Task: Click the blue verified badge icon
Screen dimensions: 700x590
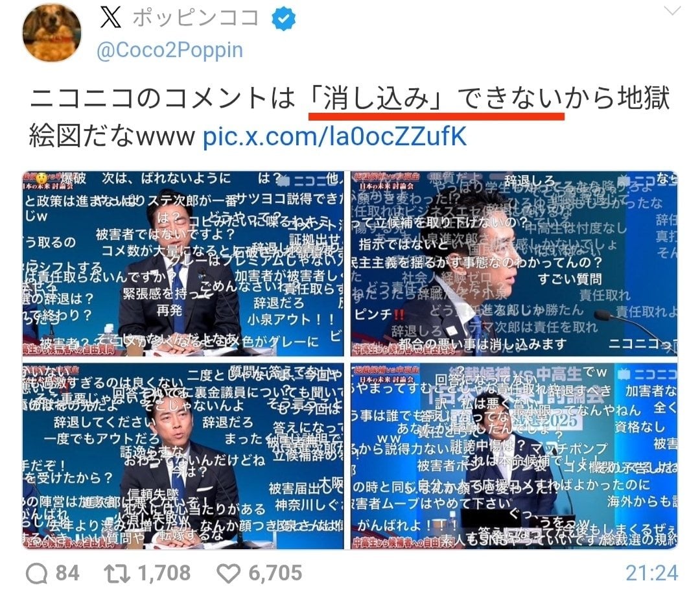Action: point(284,18)
